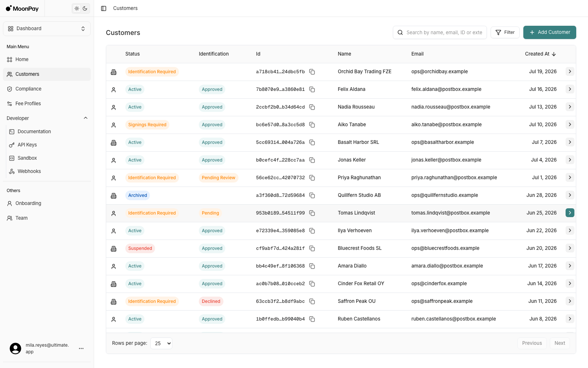Go to Home in main menu
588x368 pixels.
[47, 60]
